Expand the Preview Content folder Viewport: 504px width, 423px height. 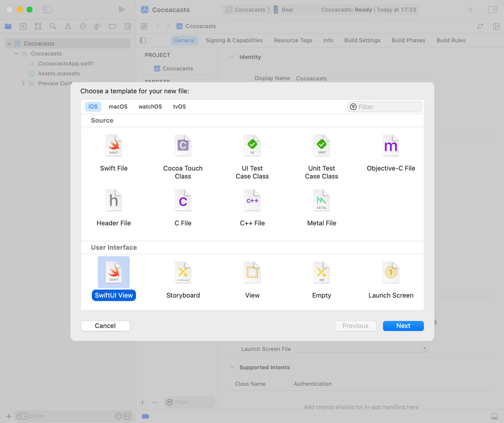tap(24, 84)
